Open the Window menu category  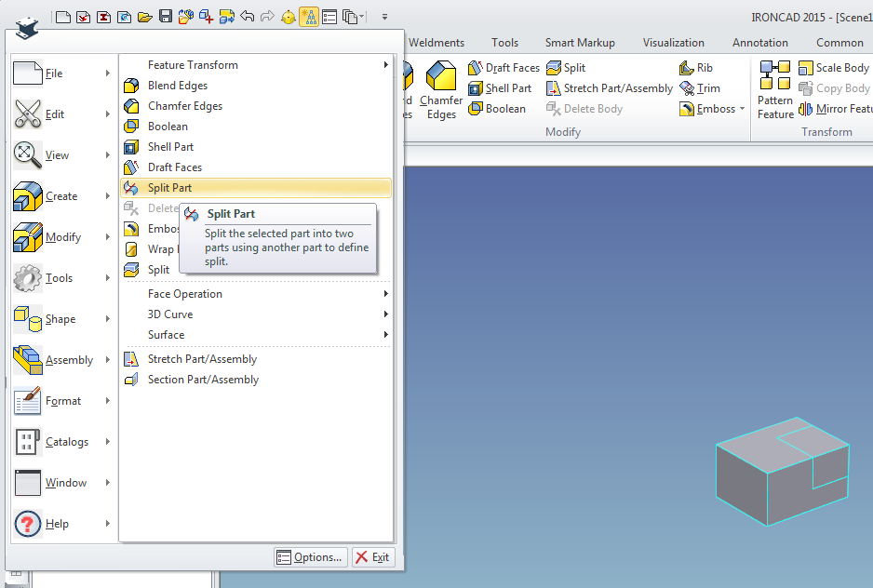[62, 483]
